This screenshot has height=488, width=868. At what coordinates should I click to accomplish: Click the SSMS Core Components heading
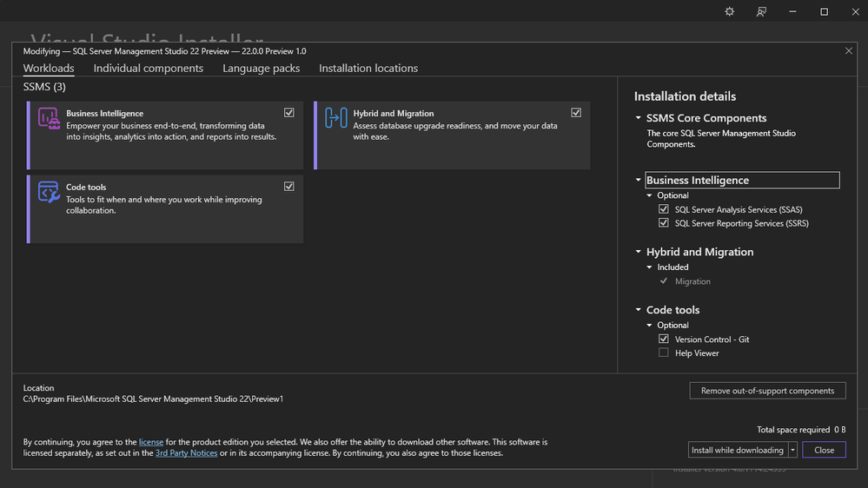point(706,118)
